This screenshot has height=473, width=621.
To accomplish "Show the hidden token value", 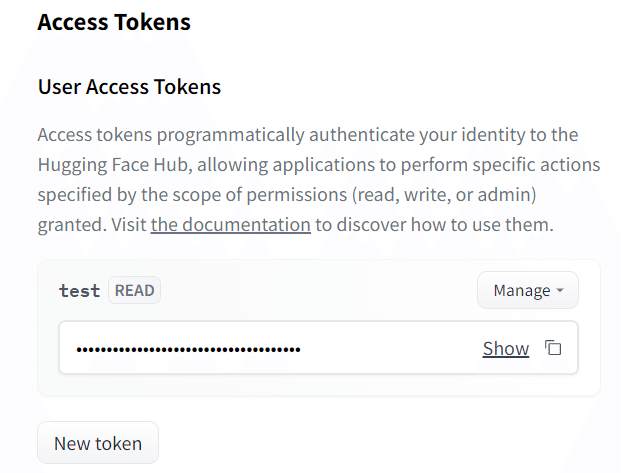I will pyautogui.click(x=506, y=349).
